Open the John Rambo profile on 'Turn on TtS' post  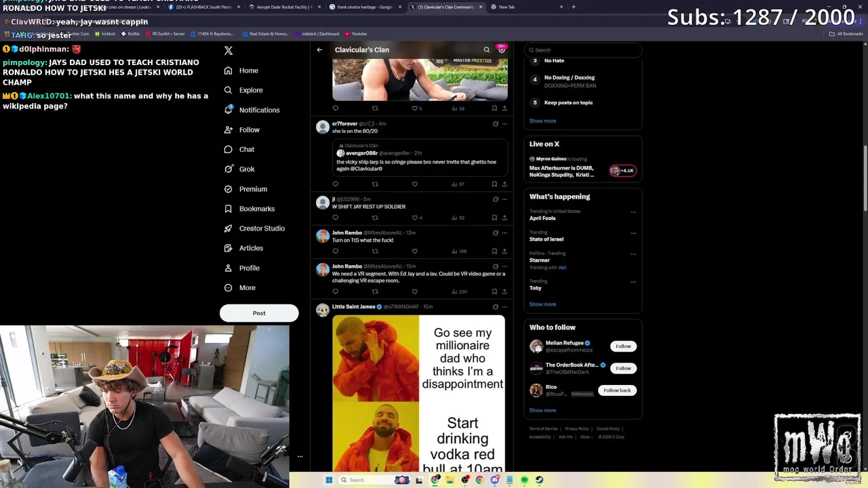click(347, 232)
